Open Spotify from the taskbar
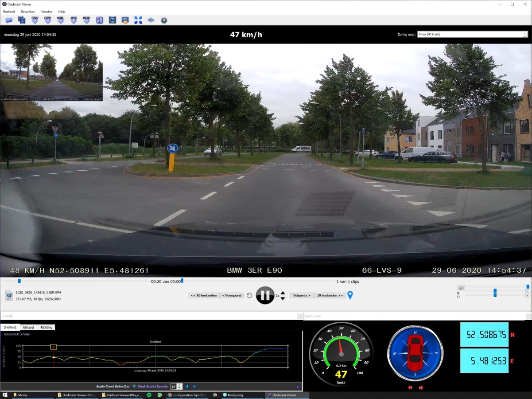 [149, 395]
